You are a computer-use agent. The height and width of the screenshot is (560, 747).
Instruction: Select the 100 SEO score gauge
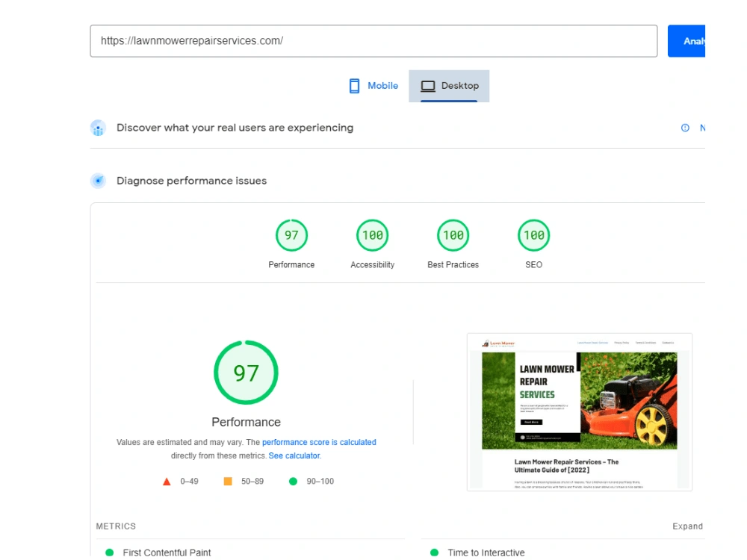pos(533,234)
